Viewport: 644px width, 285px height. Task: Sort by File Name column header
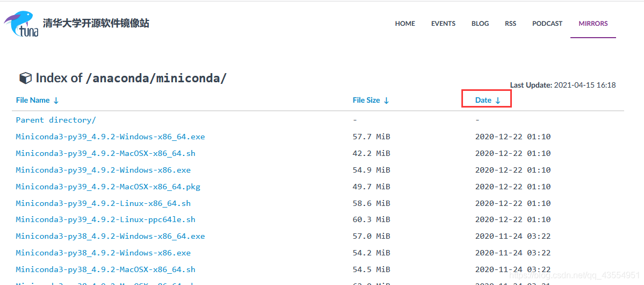(38, 100)
